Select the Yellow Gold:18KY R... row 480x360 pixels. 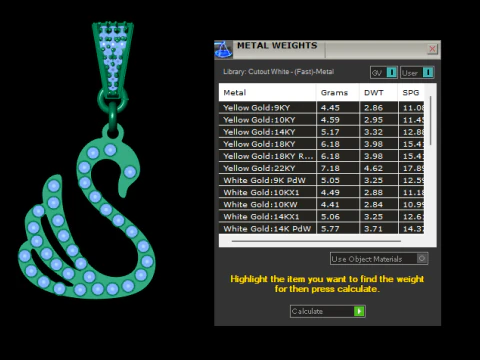tap(322, 156)
